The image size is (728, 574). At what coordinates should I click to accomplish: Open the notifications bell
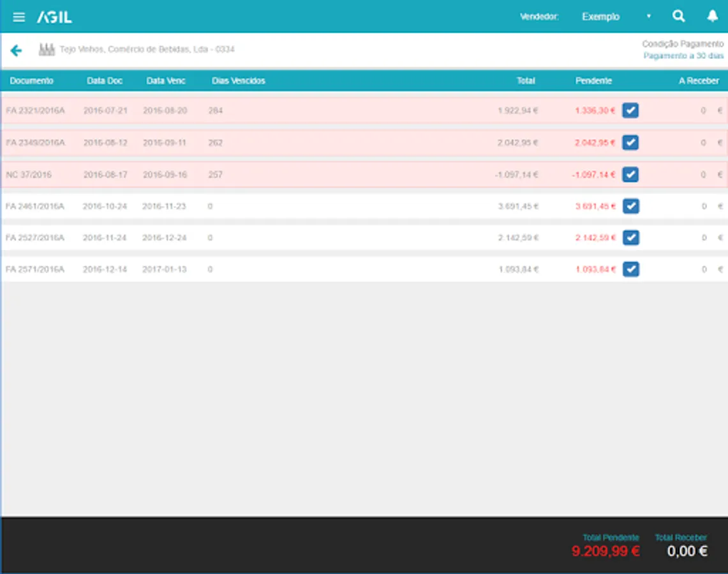tap(712, 16)
